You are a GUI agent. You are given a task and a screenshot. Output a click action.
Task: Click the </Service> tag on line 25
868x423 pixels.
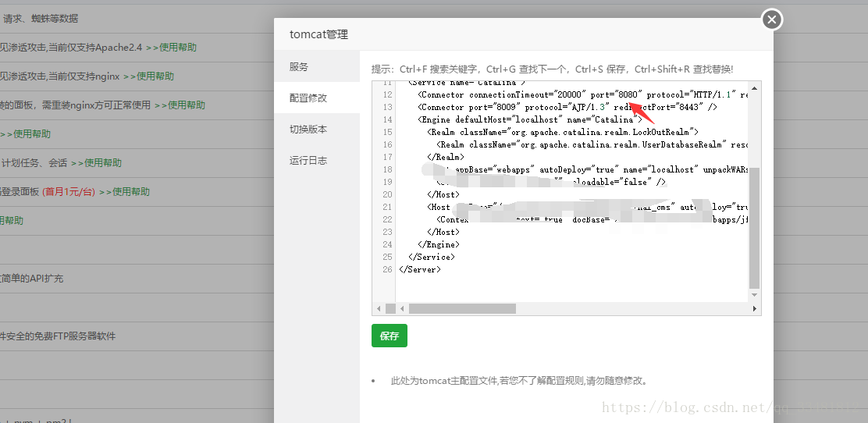tap(431, 257)
